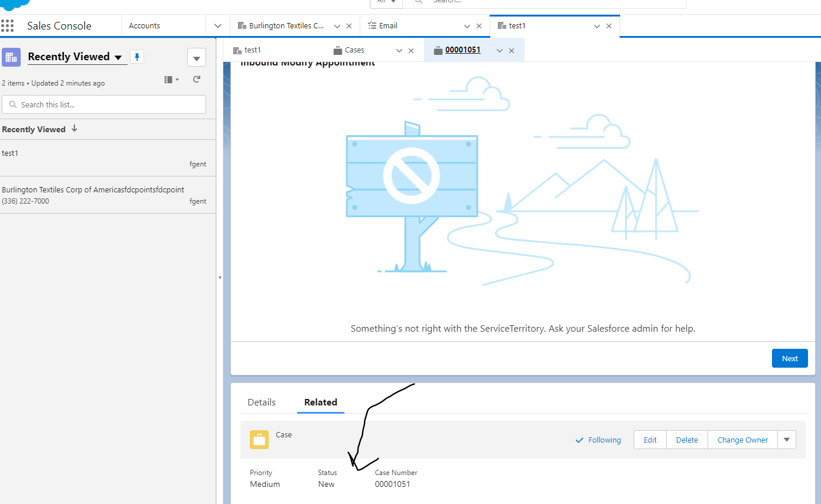Close the Email workspace tab
Viewport: 821px width, 504px height.
(479, 26)
